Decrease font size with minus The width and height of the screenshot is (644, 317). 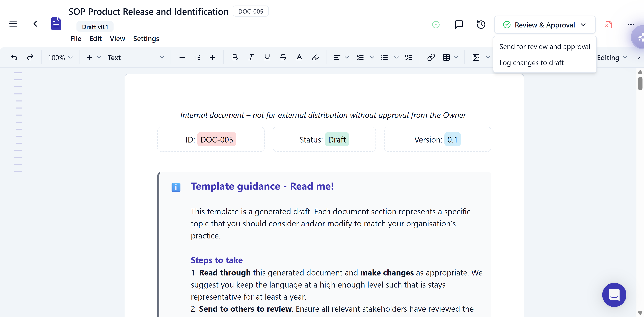pos(182,57)
